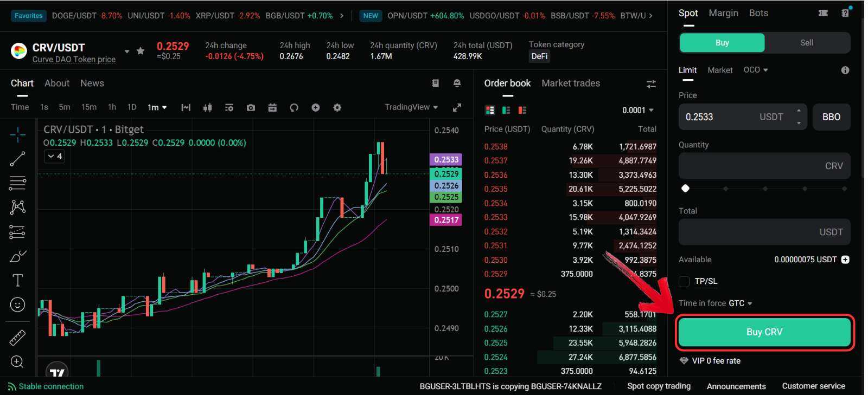Show buy orders only view
Image resolution: width=868 pixels, height=395 pixels.
click(506, 110)
